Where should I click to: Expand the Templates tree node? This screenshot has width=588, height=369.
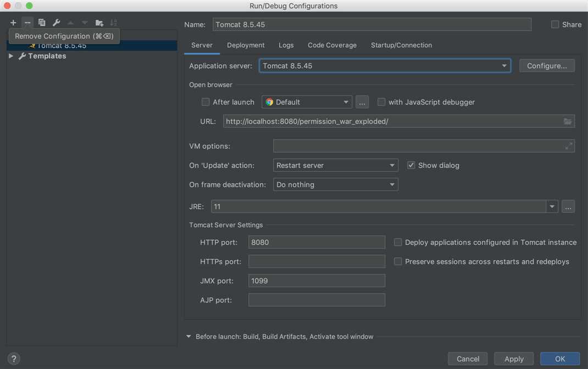click(11, 56)
